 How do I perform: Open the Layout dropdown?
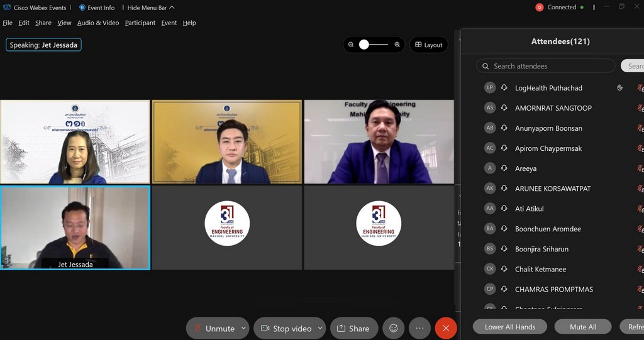click(x=428, y=45)
